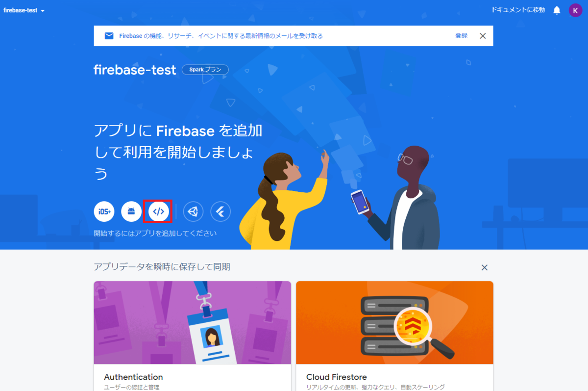Add a Unity app to the project
588x391 pixels.
pos(193,211)
